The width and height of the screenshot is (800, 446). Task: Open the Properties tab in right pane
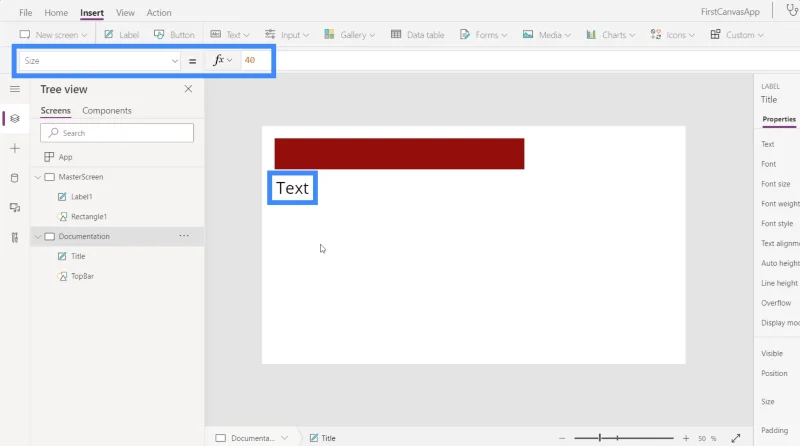coord(779,119)
